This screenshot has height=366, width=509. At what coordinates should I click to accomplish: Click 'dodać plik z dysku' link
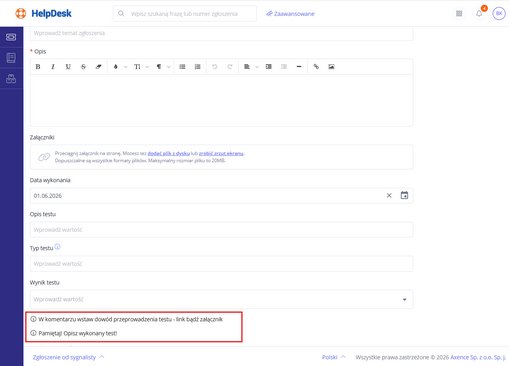(169, 153)
